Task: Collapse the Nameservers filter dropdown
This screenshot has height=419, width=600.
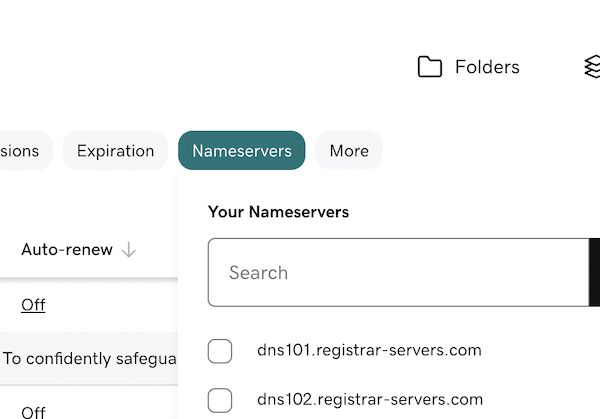Action: click(x=241, y=151)
